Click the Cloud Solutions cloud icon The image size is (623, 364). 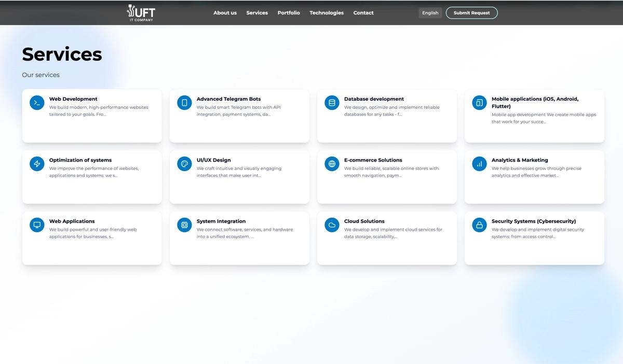click(x=332, y=225)
